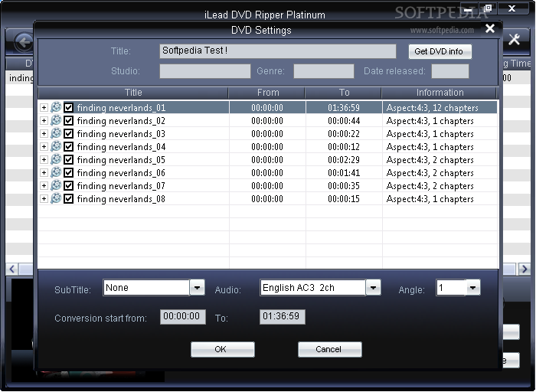Viewport: 536px width, 392px height.
Task: Click the Title column header
Action: (133, 93)
